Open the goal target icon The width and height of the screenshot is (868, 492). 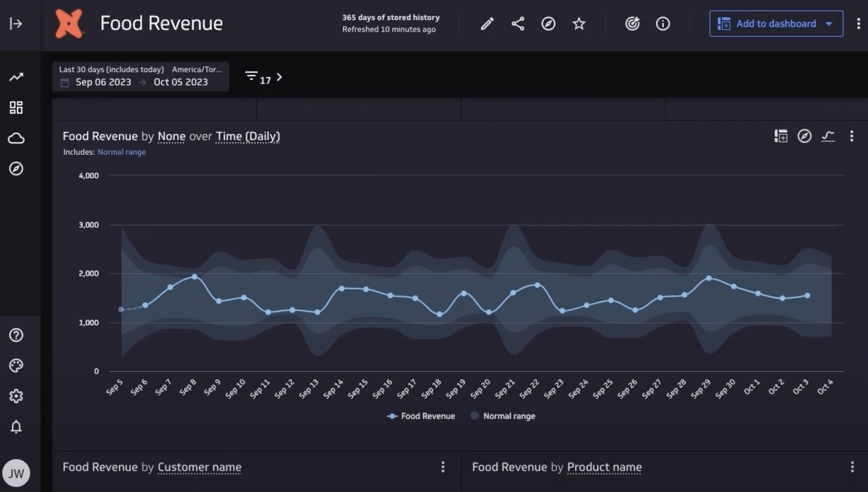pyautogui.click(x=632, y=24)
